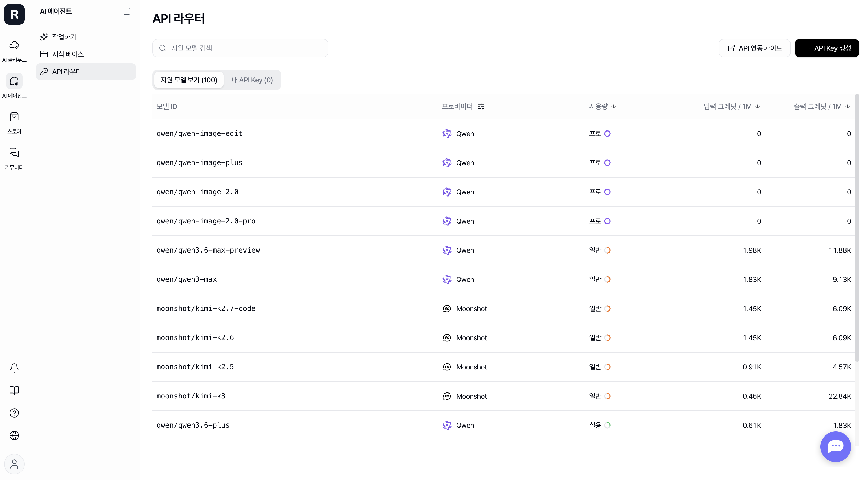Click the Moonshot logo for kimi-k2.6

tap(447, 338)
